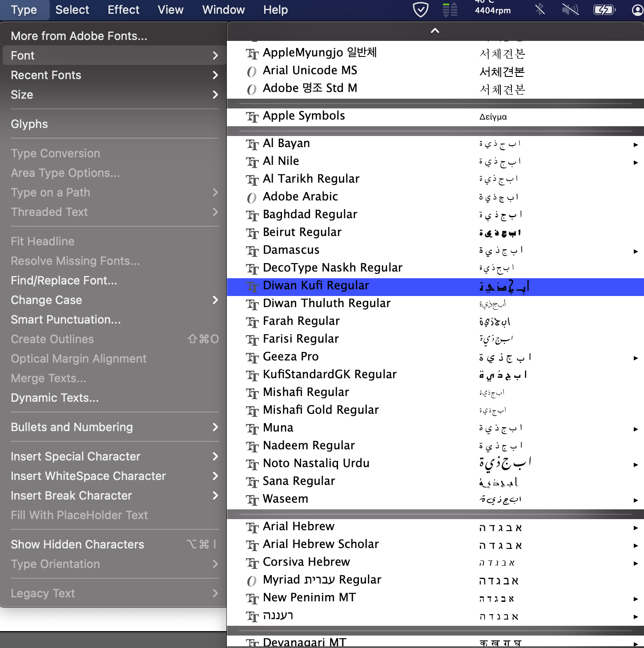Image resolution: width=644 pixels, height=648 pixels.
Task: Click the OpenType icon beside Arial Unicode MS
Action: point(252,72)
